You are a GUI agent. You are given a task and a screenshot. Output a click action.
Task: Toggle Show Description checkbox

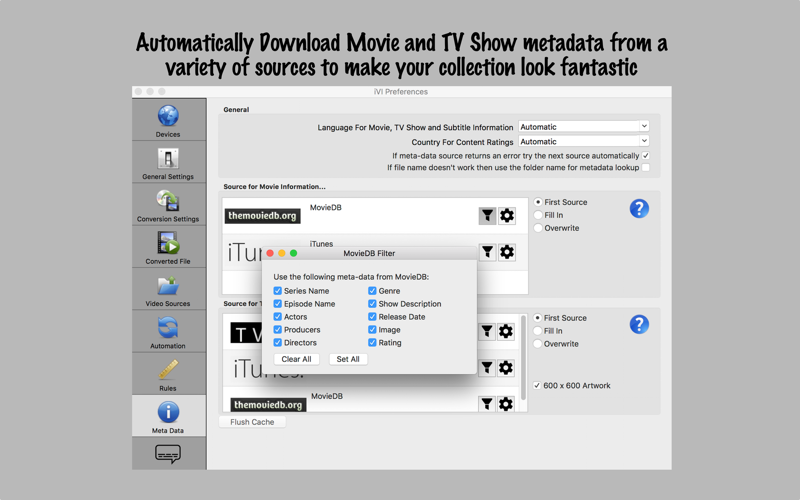372,304
